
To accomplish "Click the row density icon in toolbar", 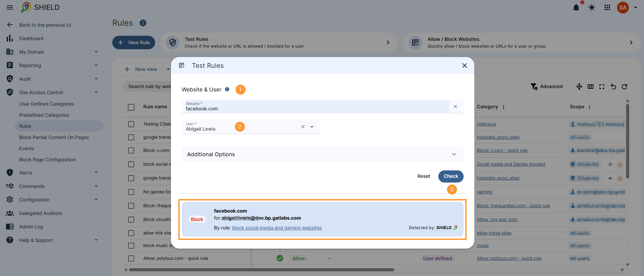I will tap(579, 87).
